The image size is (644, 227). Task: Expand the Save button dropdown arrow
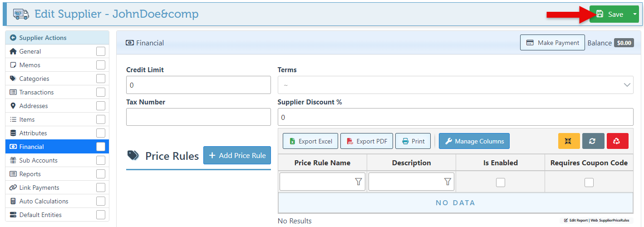pyautogui.click(x=634, y=14)
